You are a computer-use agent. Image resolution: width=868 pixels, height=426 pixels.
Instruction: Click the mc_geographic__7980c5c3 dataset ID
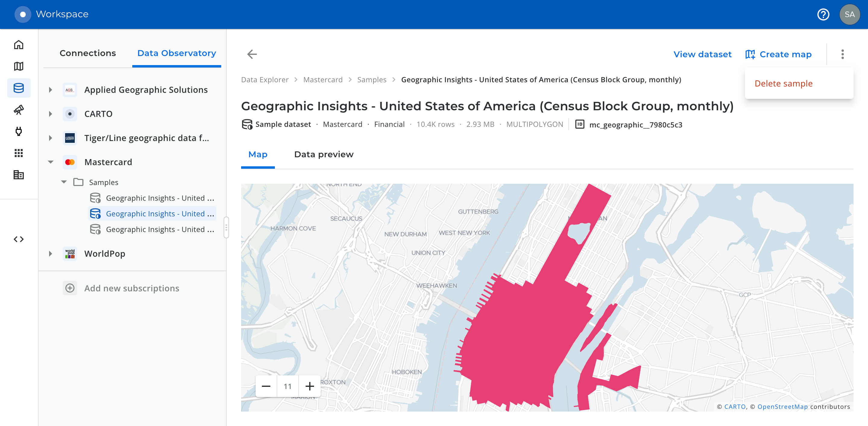pyautogui.click(x=636, y=125)
